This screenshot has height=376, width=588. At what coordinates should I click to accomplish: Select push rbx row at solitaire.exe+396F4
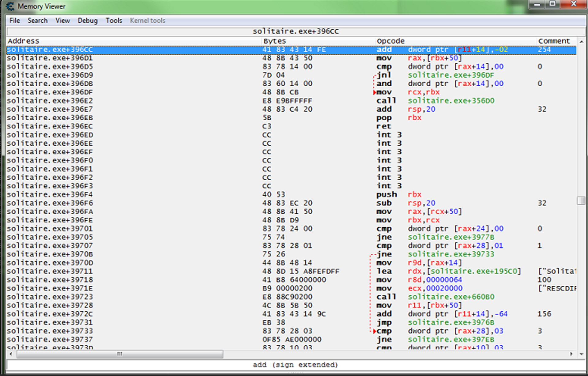point(291,195)
